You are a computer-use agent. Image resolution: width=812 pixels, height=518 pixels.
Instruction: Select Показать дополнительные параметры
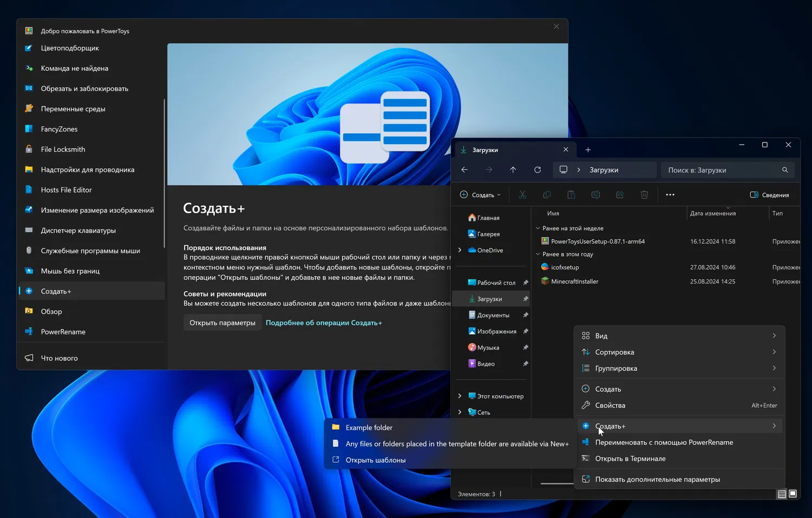click(x=680, y=480)
